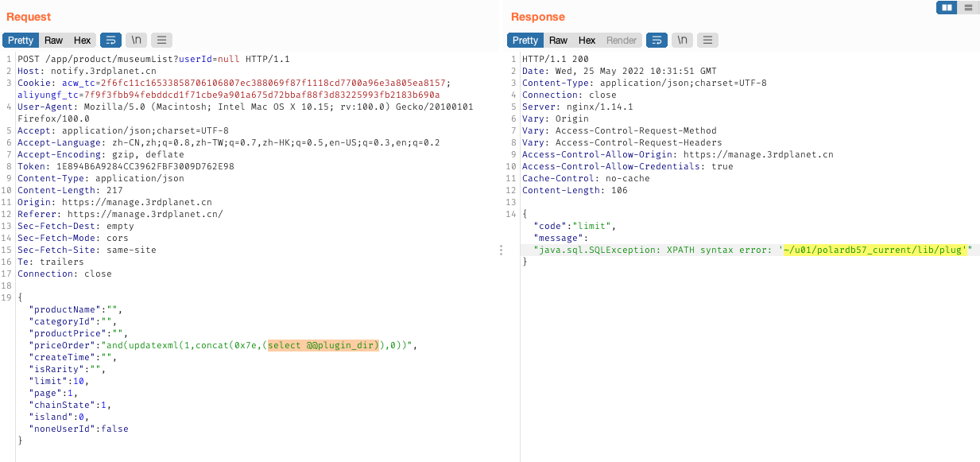Screen dimensions: 980x462
Task: Click the "createTime" JSON field
Action: (73, 358)
